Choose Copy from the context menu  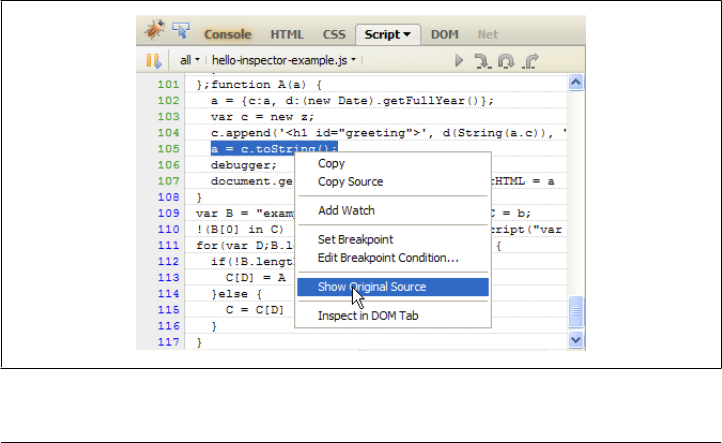(331, 163)
